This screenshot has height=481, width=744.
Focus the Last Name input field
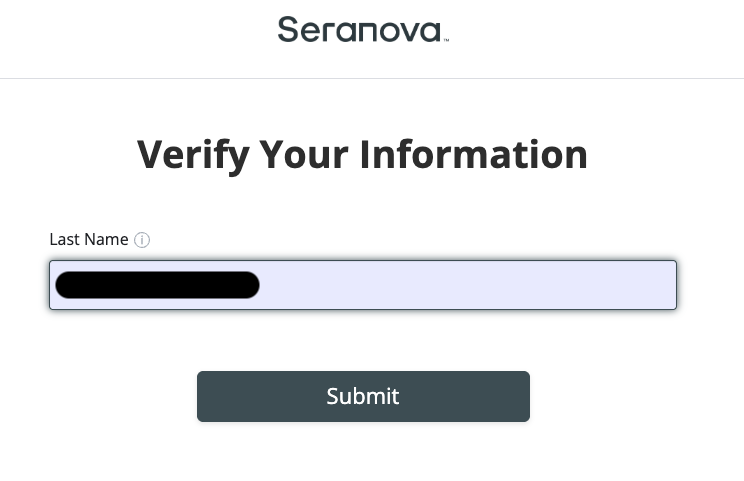(x=363, y=285)
